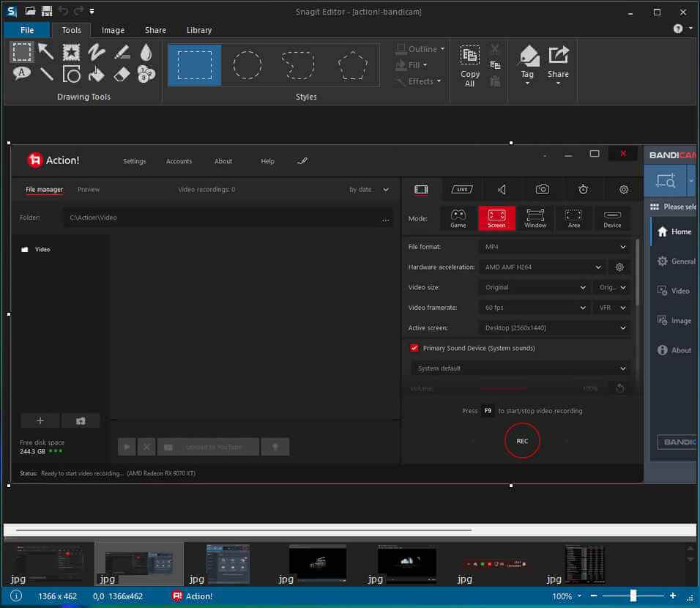Choose the Callout text bubble tool
The height and width of the screenshot is (608, 700).
(x=21, y=73)
